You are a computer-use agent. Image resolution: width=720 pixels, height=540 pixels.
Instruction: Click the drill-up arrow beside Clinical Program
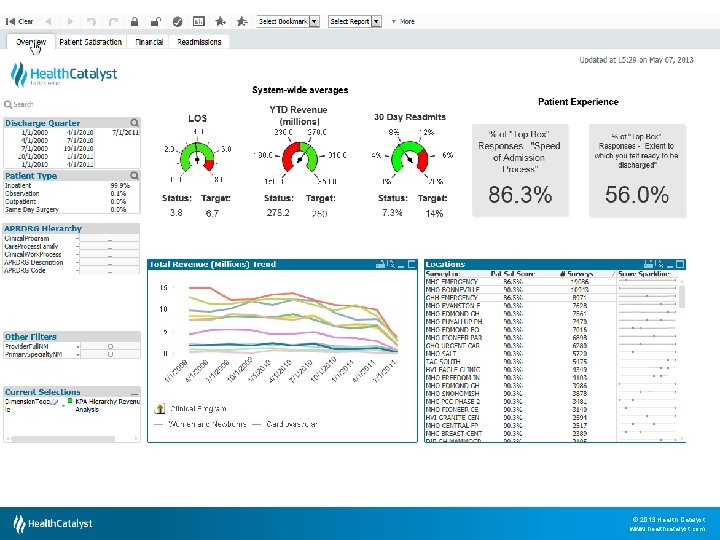160,408
